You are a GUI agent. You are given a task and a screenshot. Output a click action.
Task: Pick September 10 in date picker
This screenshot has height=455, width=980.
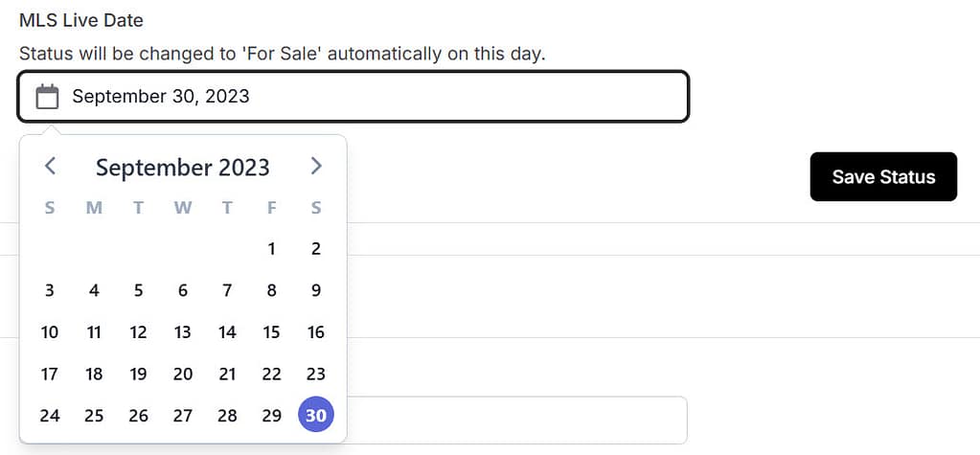[x=50, y=332]
